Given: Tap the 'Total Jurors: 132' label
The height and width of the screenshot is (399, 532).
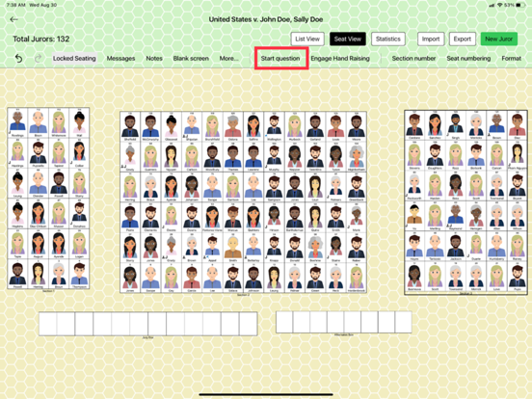Looking at the screenshot, I should [x=41, y=39].
